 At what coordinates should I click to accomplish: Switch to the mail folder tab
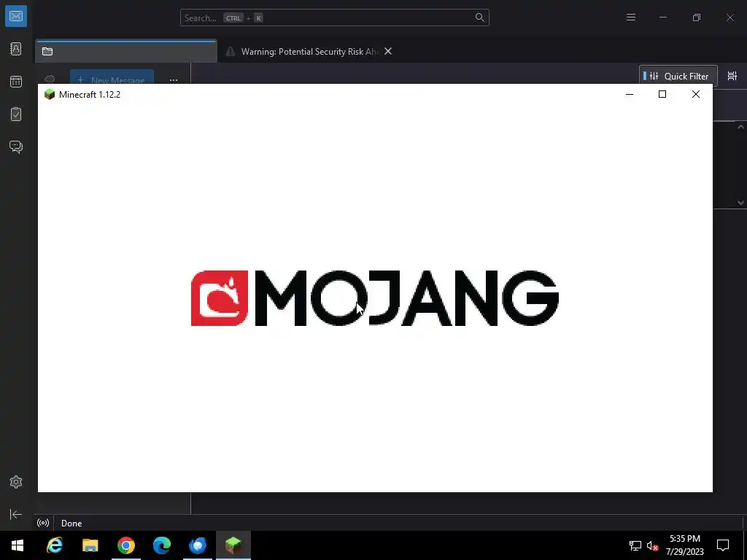pyautogui.click(x=125, y=52)
